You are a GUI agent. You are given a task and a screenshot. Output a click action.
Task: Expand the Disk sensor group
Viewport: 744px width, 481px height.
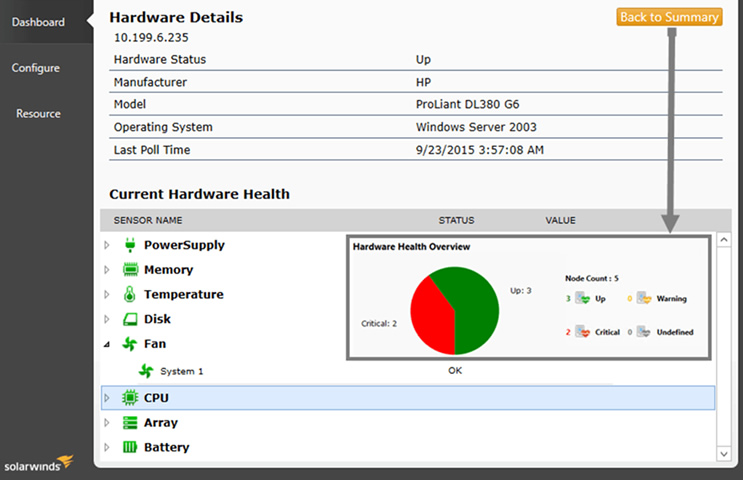(107, 319)
